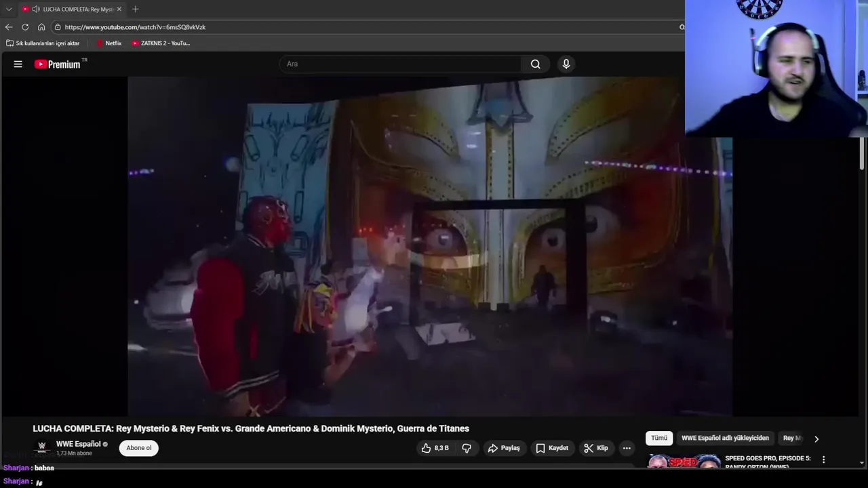868x488 pixels.
Task: Open the YouTube guide hamburger menu
Action: point(18,64)
